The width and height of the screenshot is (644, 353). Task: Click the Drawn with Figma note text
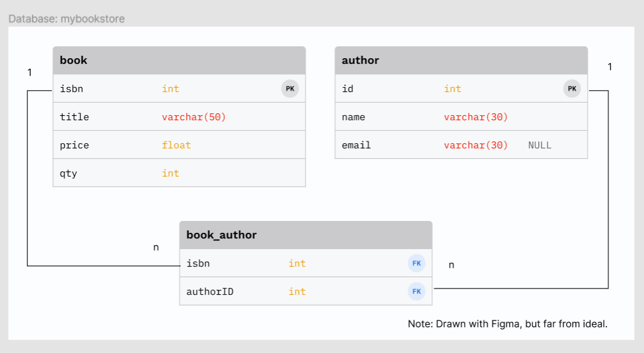[508, 324]
